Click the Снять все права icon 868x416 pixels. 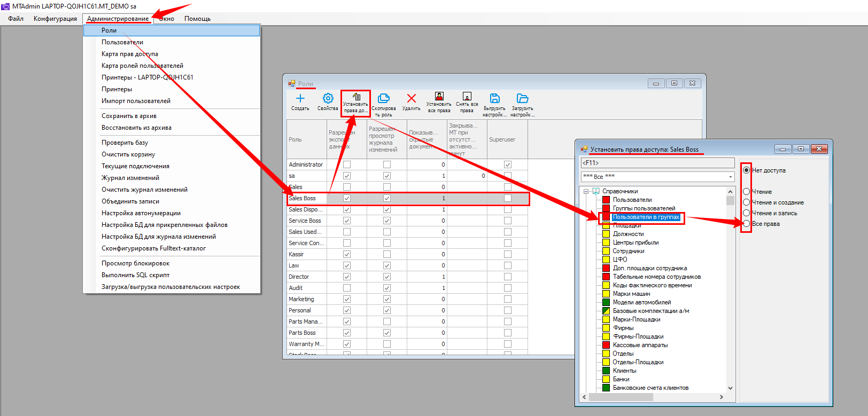pos(467,97)
